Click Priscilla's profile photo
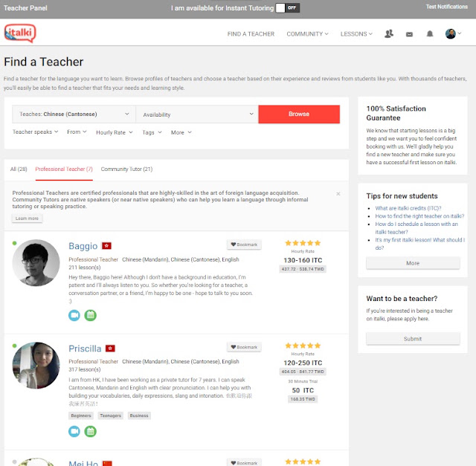This screenshot has height=466, width=476. [x=36, y=365]
